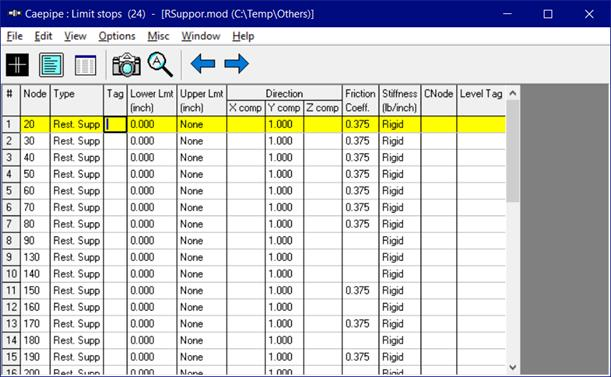The height and width of the screenshot is (377, 611).
Task: Select node 30 cell
Action: 35,141
